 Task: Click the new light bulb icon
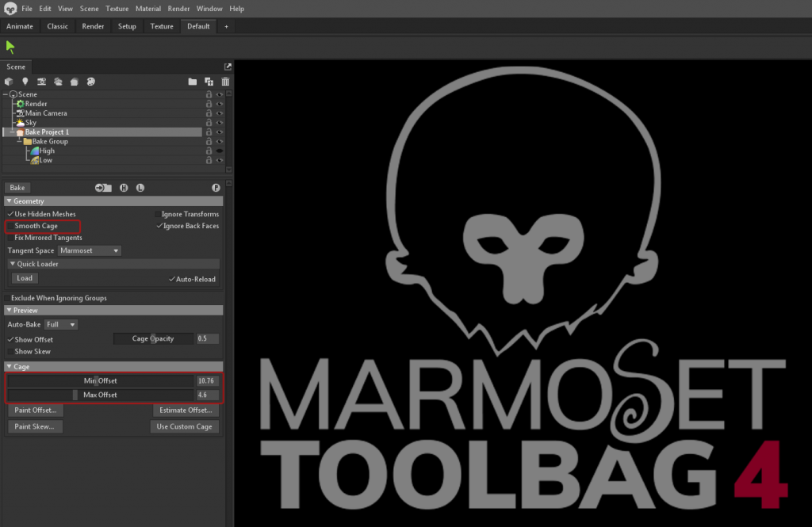(25, 82)
